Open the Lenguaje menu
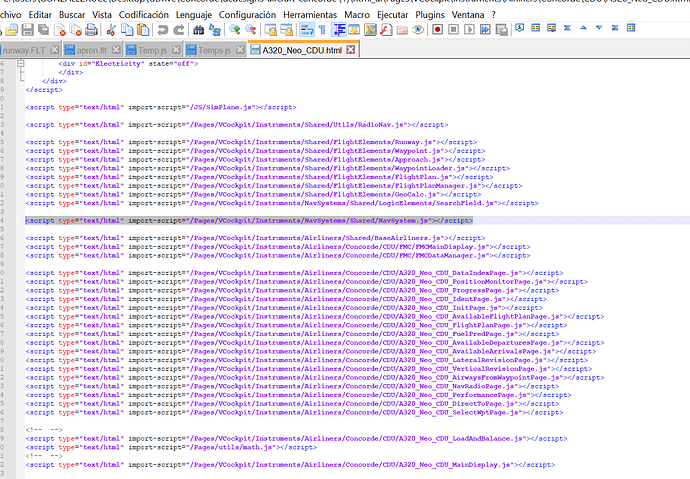This screenshot has width=690, height=479. point(194,15)
